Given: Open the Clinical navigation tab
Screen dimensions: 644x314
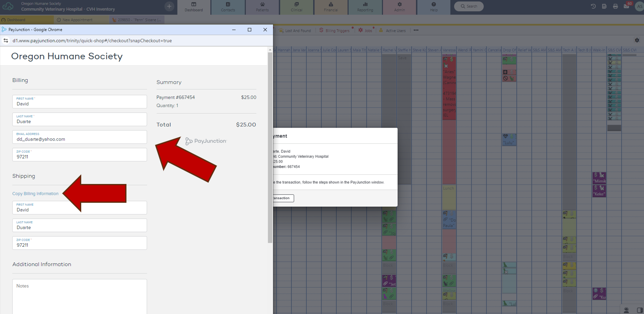Looking at the screenshot, I should coord(296,7).
